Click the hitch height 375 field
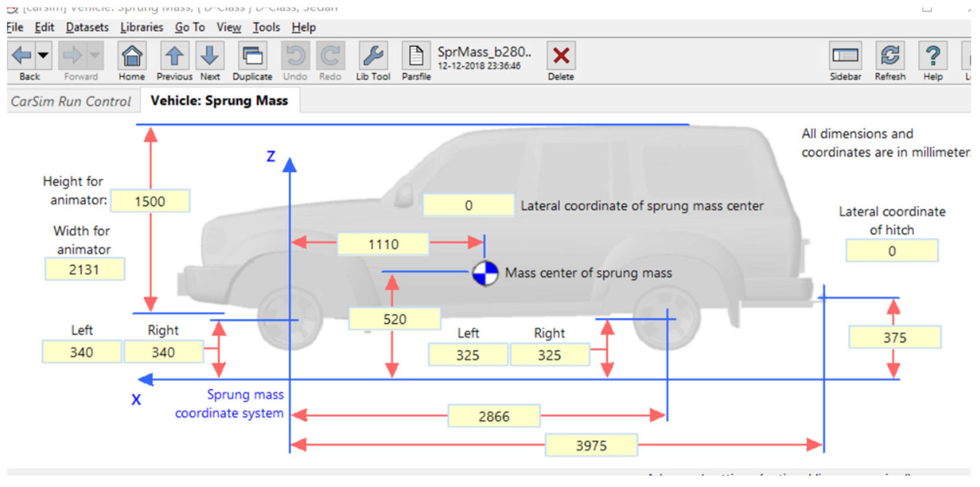The image size is (980, 487). click(894, 338)
